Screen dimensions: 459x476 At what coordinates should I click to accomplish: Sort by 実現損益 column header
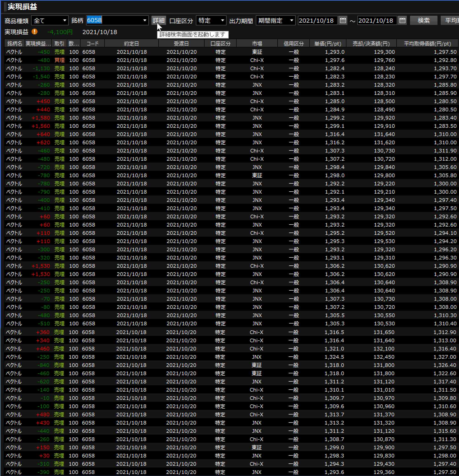[x=38, y=44]
